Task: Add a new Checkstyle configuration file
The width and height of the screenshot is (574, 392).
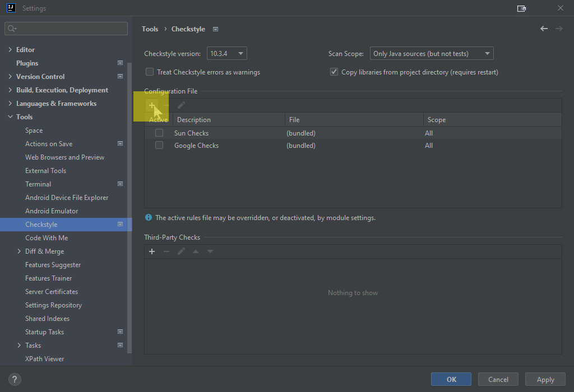Action: point(152,105)
